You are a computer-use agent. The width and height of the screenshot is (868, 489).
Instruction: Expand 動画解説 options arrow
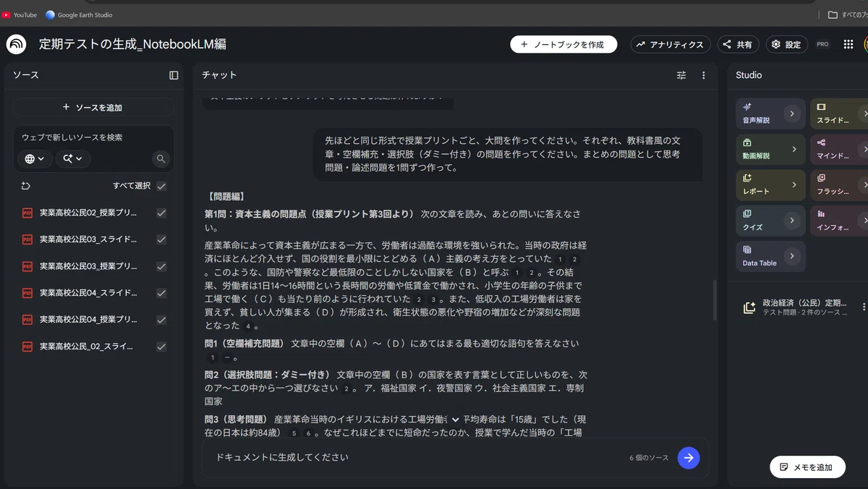click(x=793, y=149)
